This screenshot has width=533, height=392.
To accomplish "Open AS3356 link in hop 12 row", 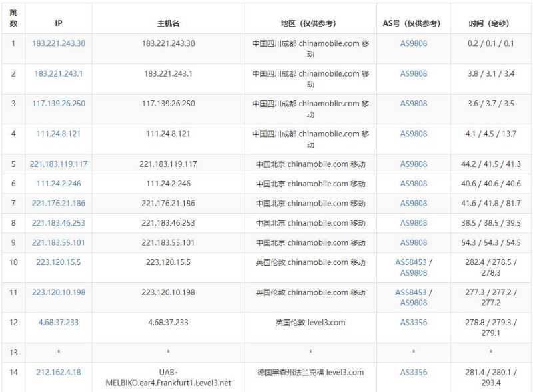I will pyautogui.click(x=414, y=323).
